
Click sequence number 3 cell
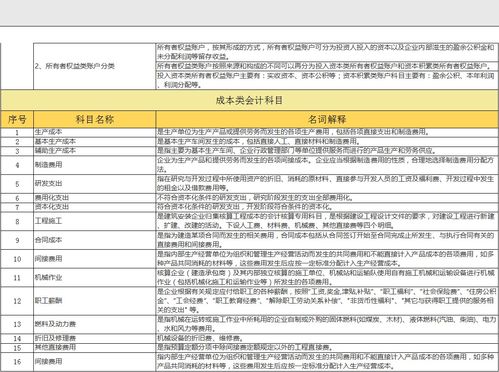17,151
